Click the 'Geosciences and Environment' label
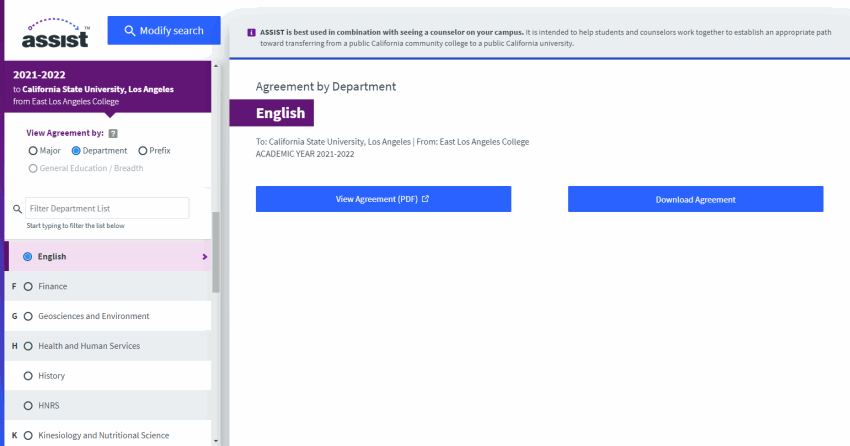Screen dimensions: 850x446 coord(94,316)
